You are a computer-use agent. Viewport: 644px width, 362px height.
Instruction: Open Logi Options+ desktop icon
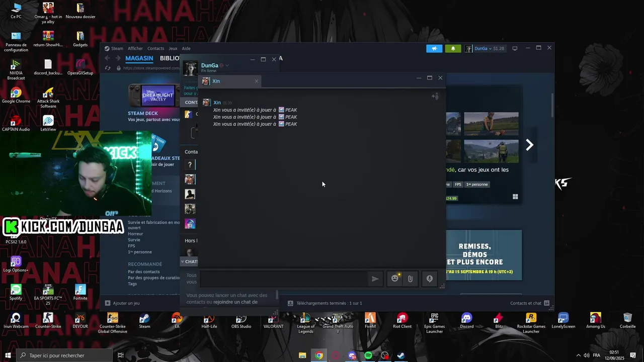coord(16,264)
